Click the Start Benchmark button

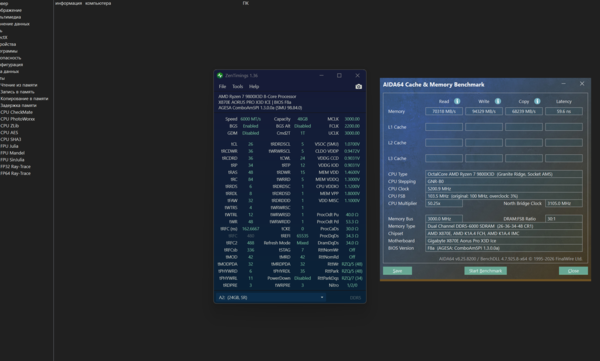[x=485, y=271]
